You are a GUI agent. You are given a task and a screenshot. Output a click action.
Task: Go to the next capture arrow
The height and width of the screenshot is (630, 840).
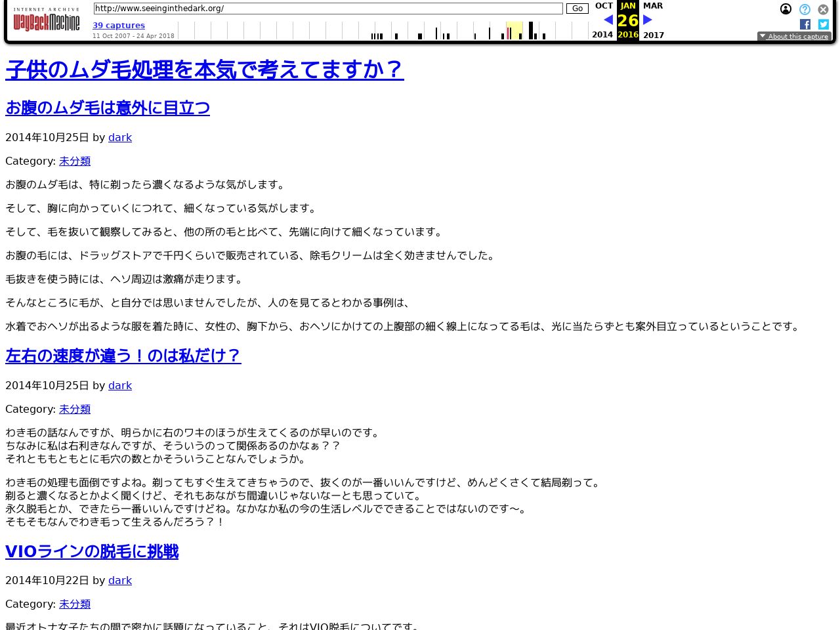[647, 20]
